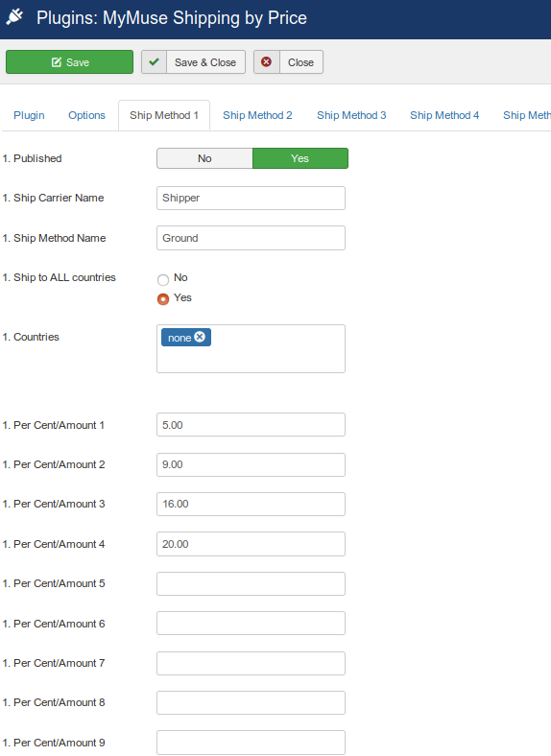Switch to the Ship Method 3 tab
551x756 pixels.
(351, 115)
